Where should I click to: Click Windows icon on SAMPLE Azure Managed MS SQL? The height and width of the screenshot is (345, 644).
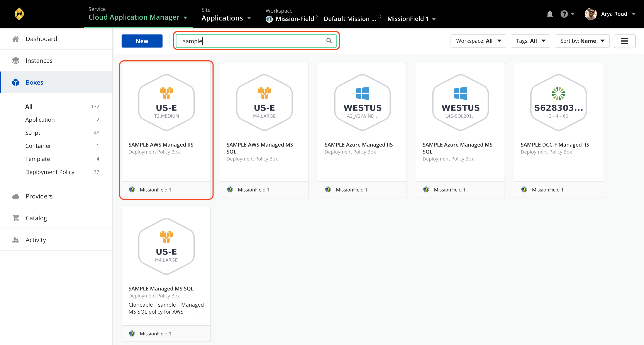[x=460, y=93]
